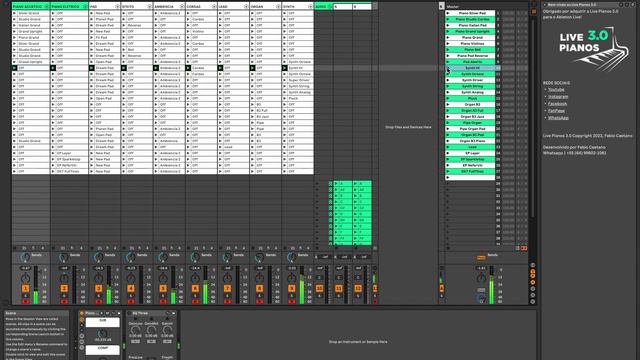640x360 pixels.
Task: Unfold the SYNTH track header
Action: pyautogui.click(x=311, y=7)
